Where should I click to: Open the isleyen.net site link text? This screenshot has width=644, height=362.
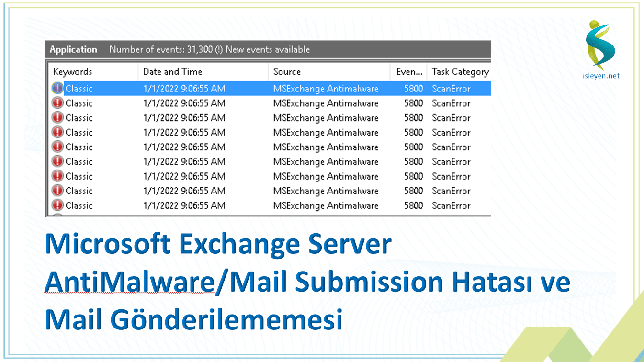click(x=601, y=76)
